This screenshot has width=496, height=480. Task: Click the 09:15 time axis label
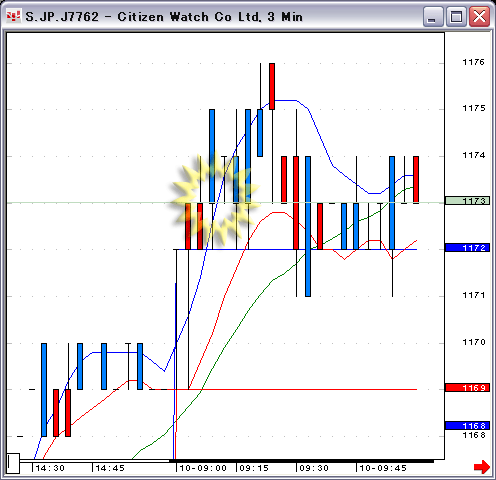coord(254,468)
